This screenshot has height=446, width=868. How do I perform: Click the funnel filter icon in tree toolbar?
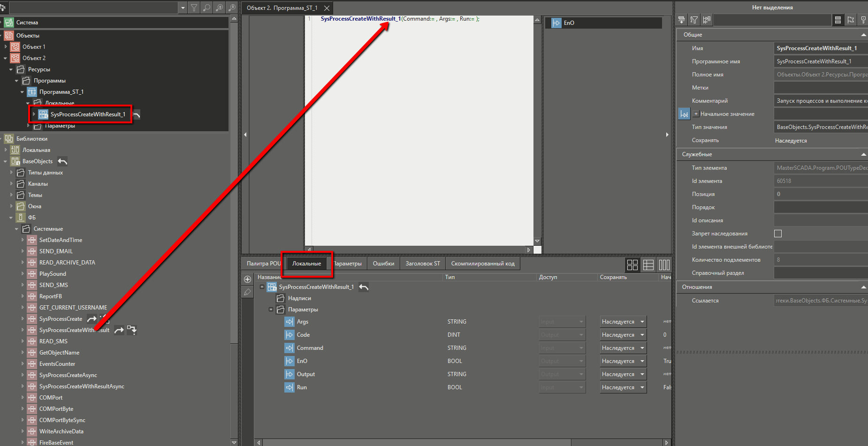point(194,8)
